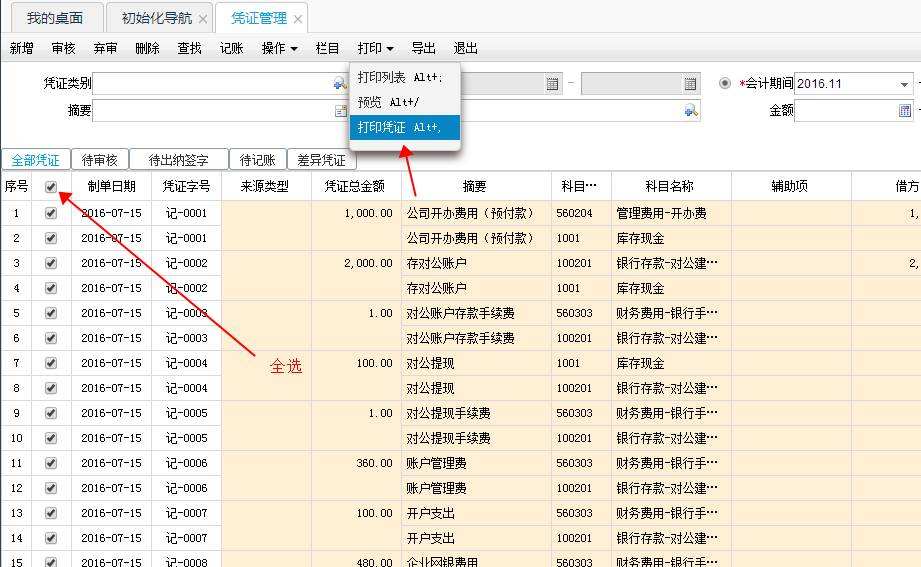This screenshot has width=921, height=567.
Task: Sort by the 制单日期 column header
Action: (112, 187)
